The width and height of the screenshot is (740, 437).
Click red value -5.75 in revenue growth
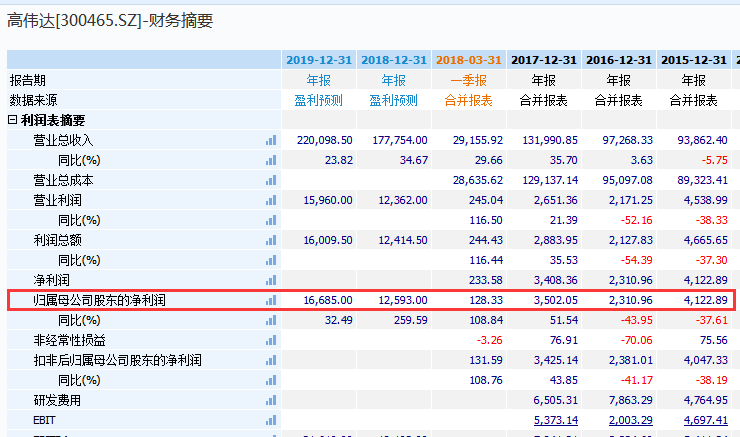(x=715, y=160)
